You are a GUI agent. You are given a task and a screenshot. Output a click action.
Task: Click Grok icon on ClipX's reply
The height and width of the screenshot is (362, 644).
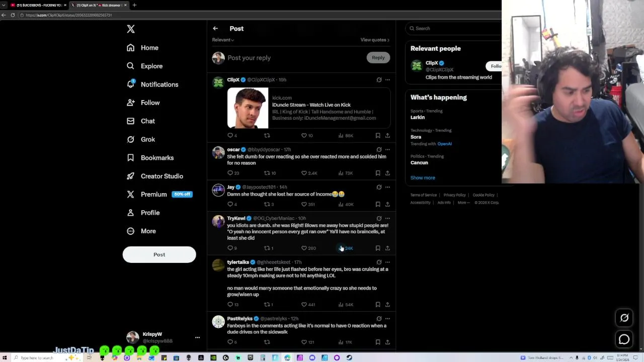click(379, 79)
